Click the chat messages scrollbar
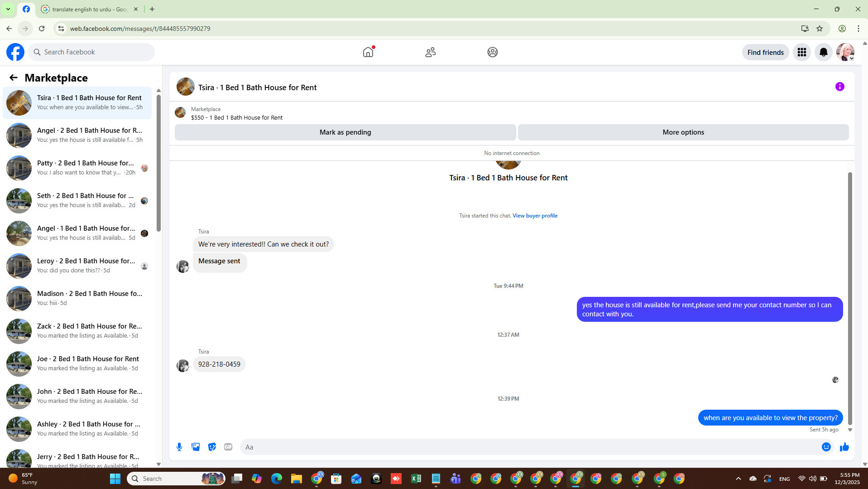Viewport: 868px width, 489px height. tap(850, 298)
